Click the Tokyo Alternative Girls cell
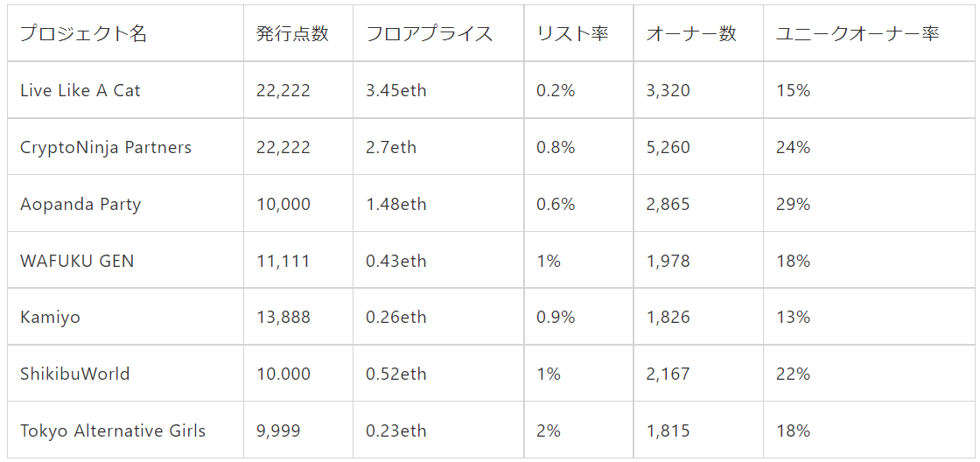The height and width of the screenshot is (462, 980). click(x=113, y=430)
